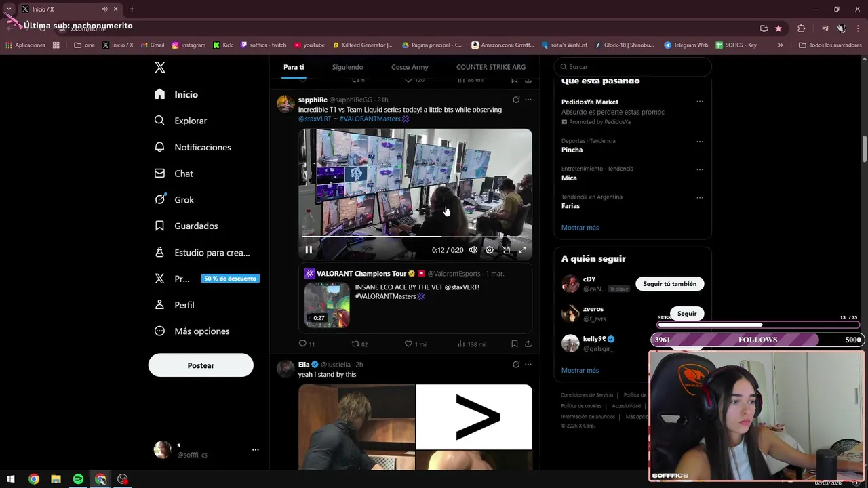Enter video fullscreen mode
The width and height of the screenshot is (868, 488).
[522, 250]
